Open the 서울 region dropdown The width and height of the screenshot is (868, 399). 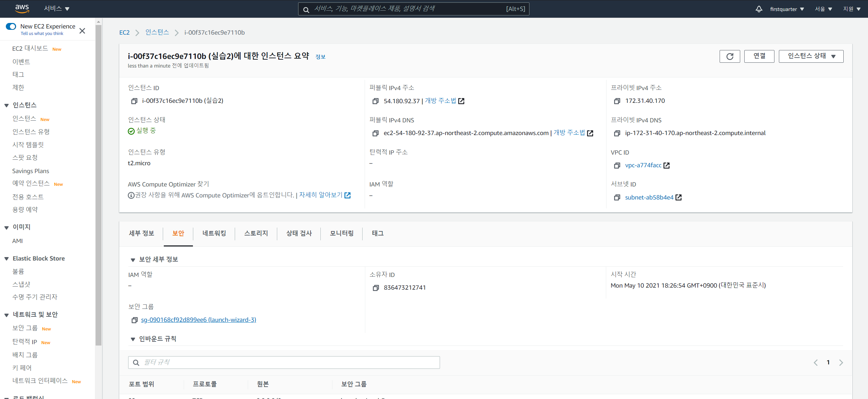click(x=823, y=9)
